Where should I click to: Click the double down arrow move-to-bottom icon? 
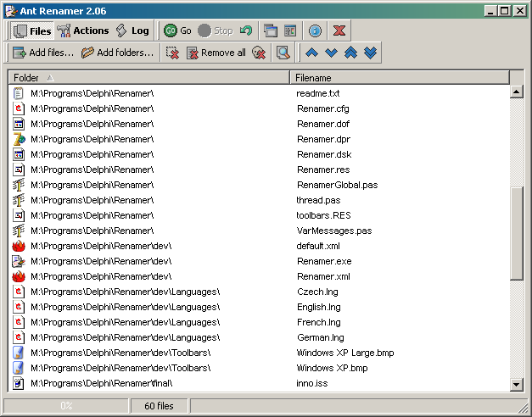[x=370, y=53]
